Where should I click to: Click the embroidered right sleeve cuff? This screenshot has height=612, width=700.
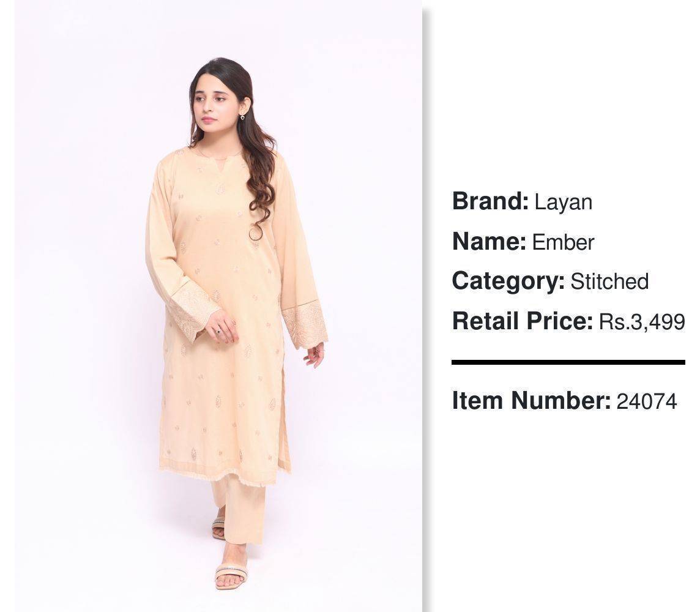coord(305,325)
